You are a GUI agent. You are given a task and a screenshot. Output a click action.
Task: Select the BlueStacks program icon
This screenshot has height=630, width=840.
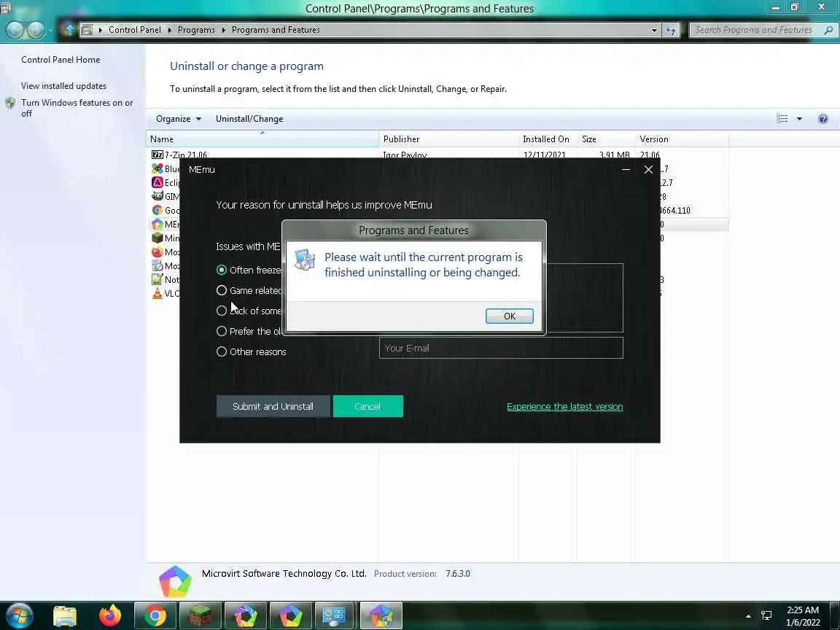[x=157, y=168]
